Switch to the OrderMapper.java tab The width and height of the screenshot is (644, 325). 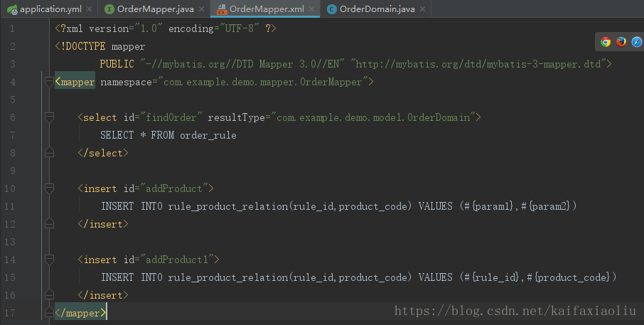pyautogui.click(x=155, y=9)
